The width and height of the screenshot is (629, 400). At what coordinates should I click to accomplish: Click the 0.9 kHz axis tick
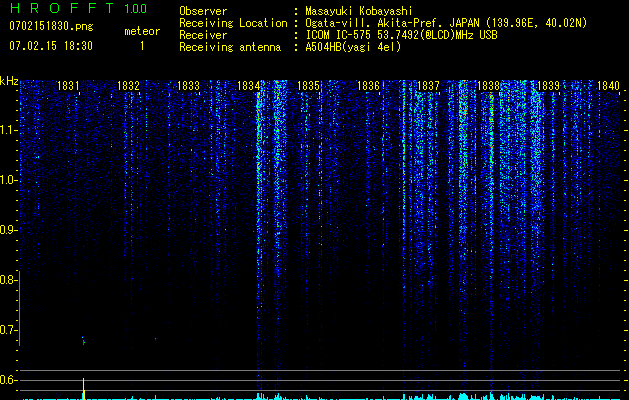9,230
